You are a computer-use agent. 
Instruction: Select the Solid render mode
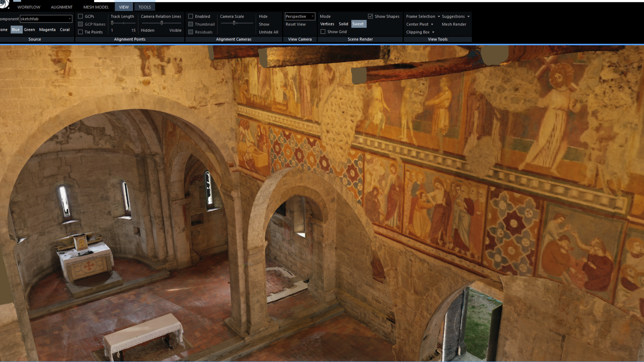pyautogui.click(x=343, y=24)
